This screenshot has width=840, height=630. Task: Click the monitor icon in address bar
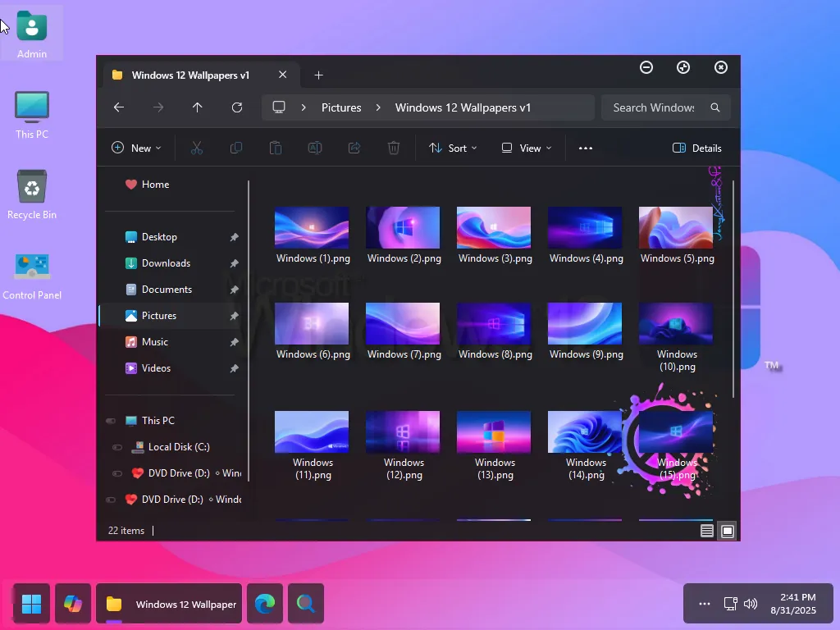279,107
